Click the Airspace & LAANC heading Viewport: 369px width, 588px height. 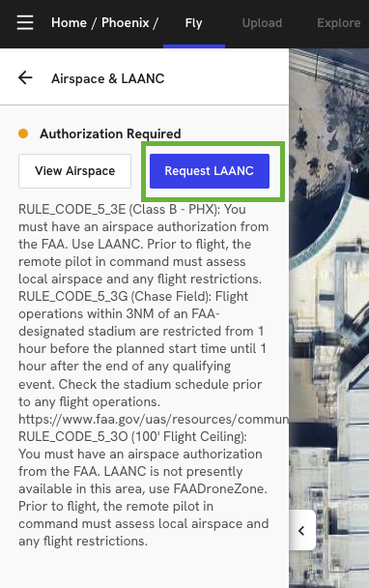coord(108,78)
